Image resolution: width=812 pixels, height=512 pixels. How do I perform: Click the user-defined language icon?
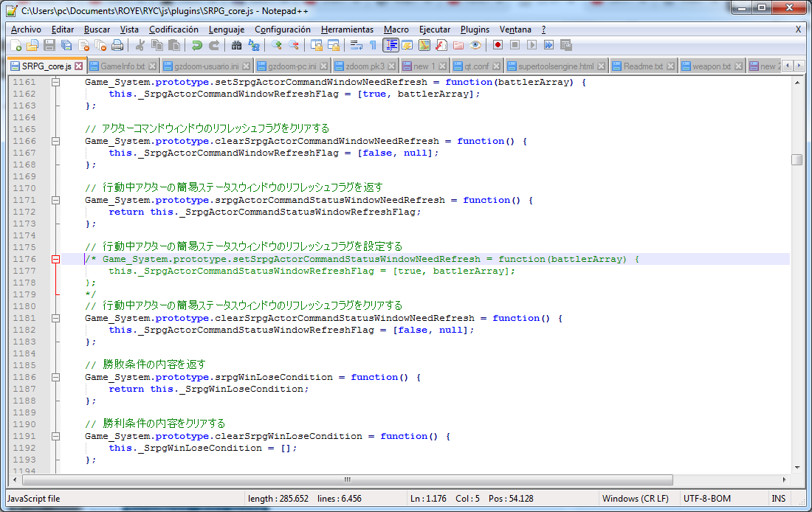click(x=407, y=46)
